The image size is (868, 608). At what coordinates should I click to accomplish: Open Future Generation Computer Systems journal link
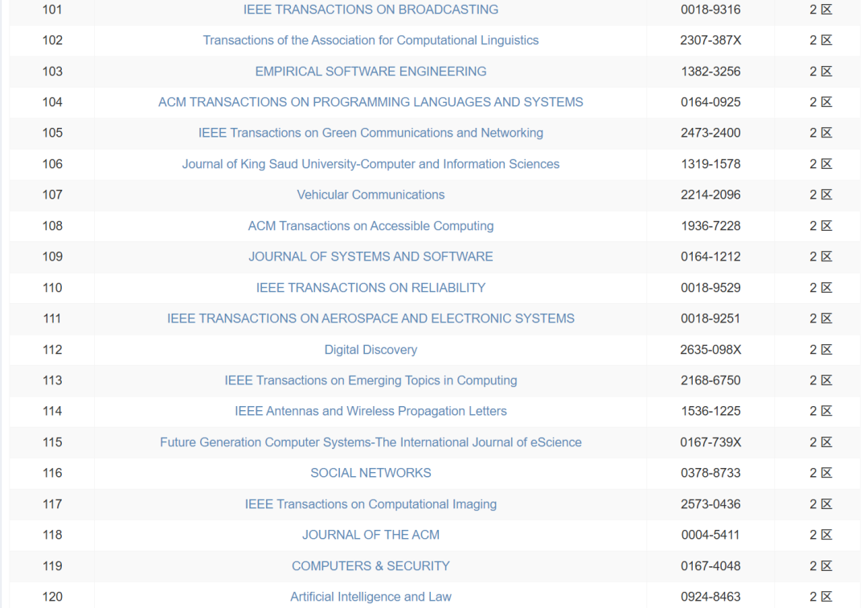pyautogui.click(x=371, y=442)
